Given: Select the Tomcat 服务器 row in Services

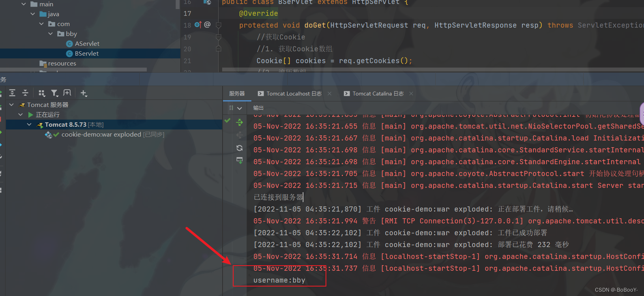Looking at the screenshot, I should pos(114,105).
